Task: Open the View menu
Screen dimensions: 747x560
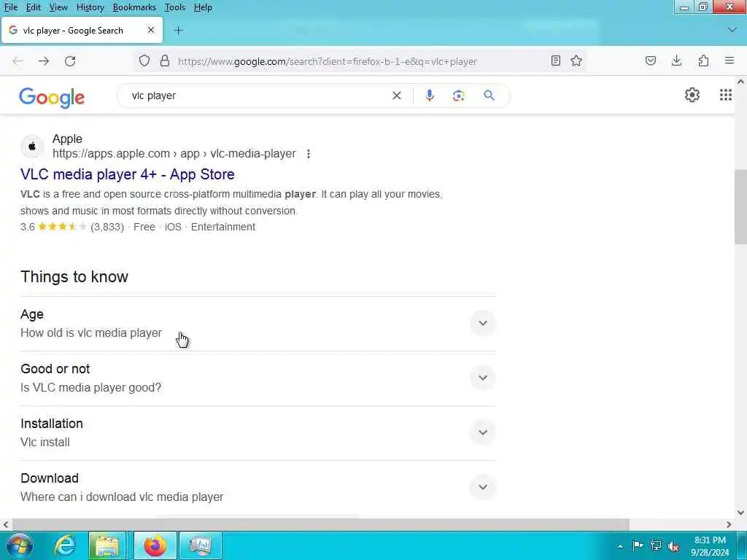Action: 58,7
